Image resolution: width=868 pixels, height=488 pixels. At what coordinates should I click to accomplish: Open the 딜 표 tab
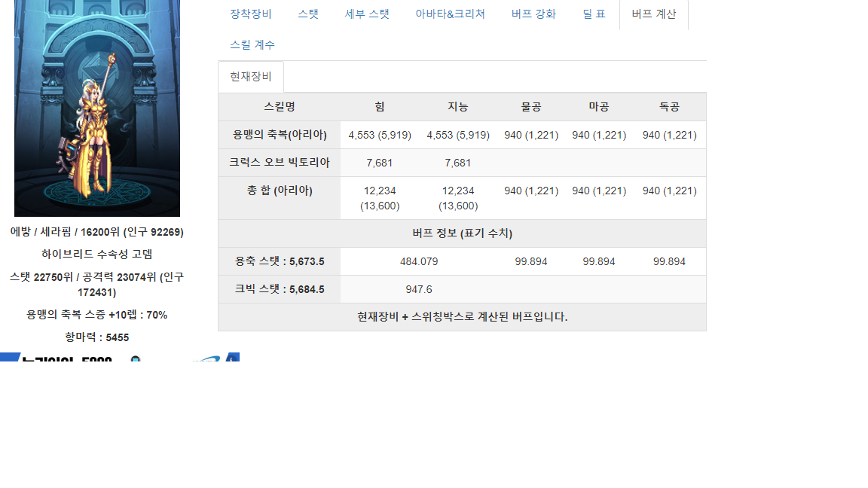point(594,14)
